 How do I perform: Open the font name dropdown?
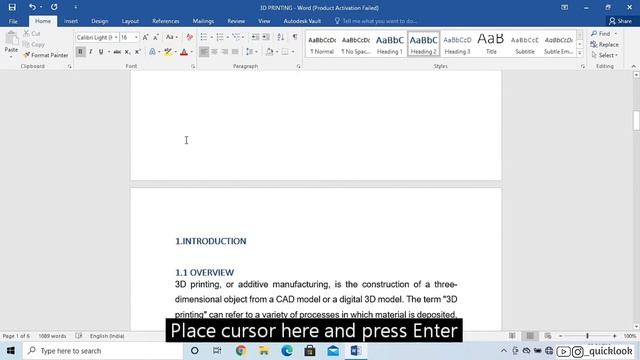tap(116, 37)
